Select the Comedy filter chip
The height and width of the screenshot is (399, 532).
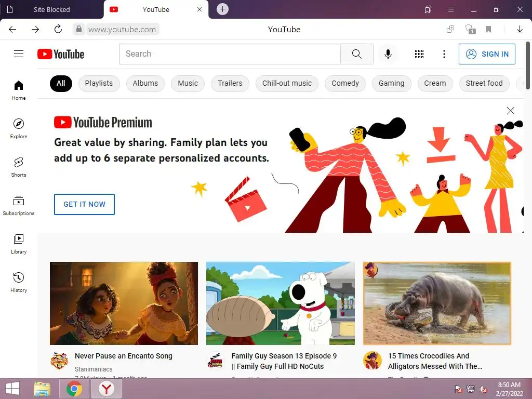345,84
